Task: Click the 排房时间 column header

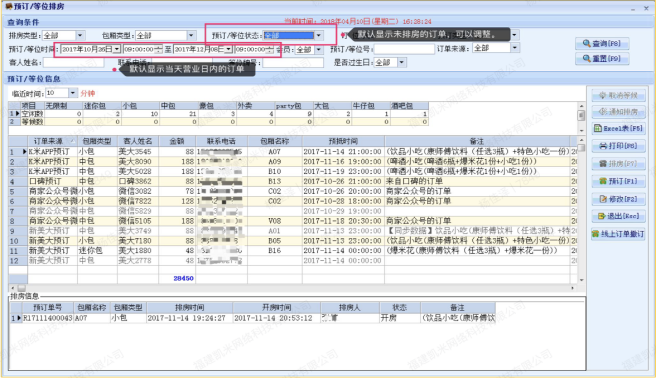Action: click(x=190, y=308)
